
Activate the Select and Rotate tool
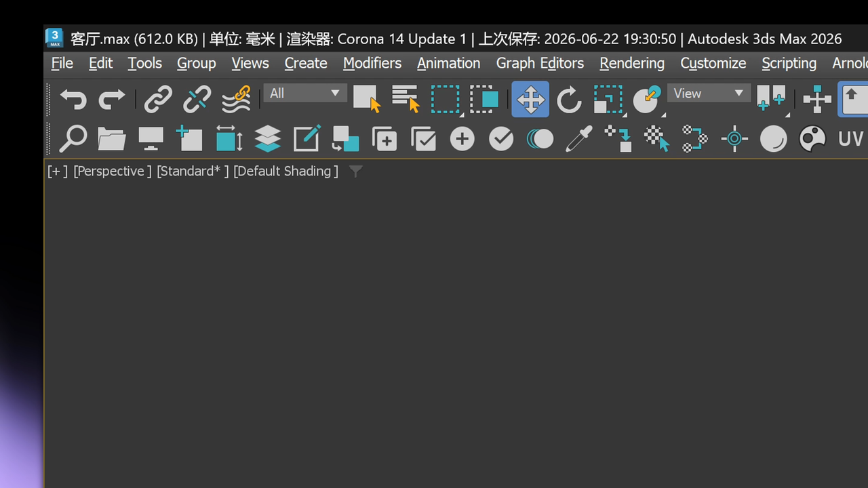point(569,99)
